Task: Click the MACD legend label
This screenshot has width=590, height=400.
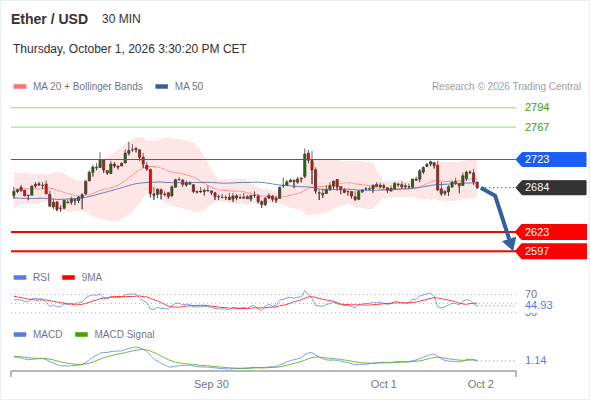Action: tap(47, 334)
